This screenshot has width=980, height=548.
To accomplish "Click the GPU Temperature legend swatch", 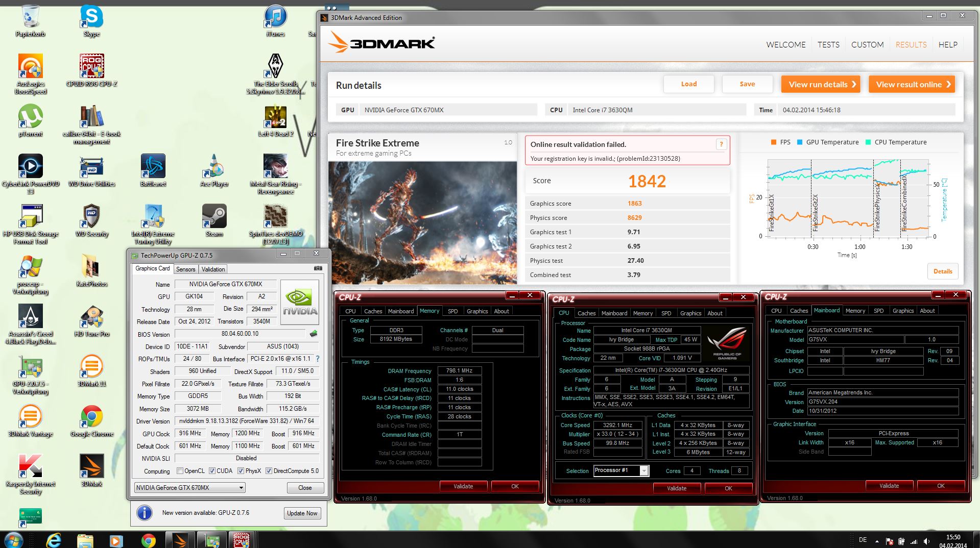I will pyautogui.click(x=800, y=142).
